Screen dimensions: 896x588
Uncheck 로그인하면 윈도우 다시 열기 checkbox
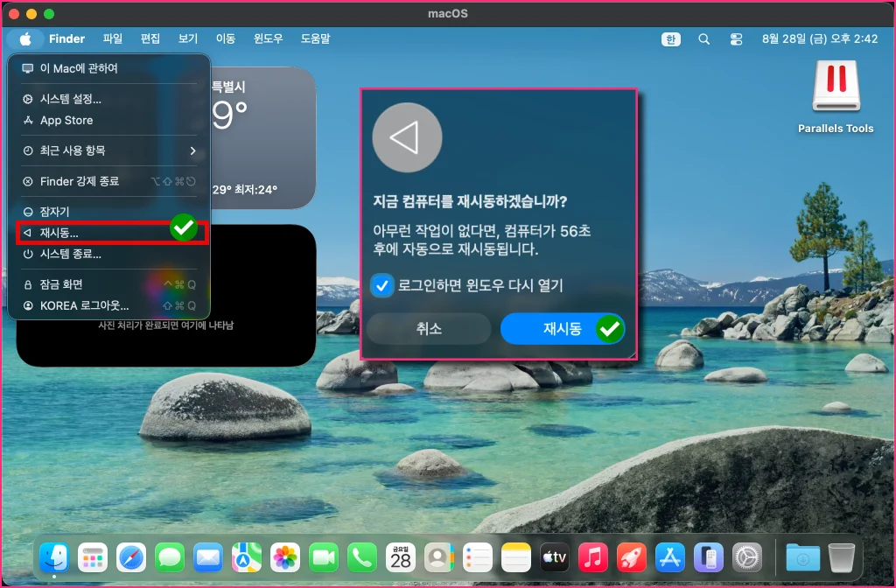(382, 285)
